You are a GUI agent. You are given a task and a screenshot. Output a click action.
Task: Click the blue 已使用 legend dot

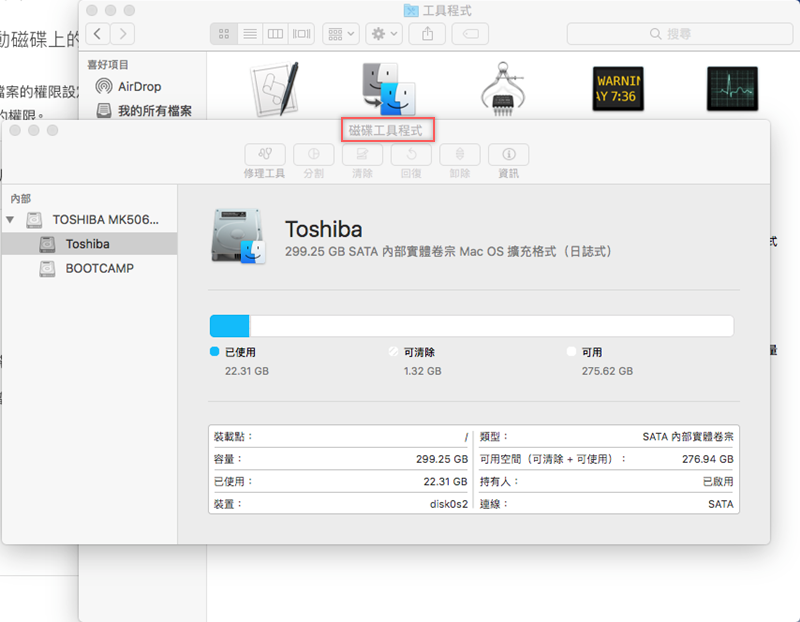coord(214,352)
